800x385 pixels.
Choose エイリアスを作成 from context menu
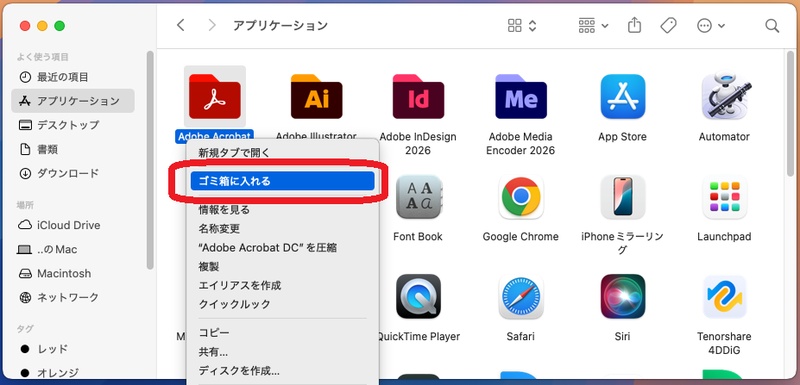coord(282,285)
